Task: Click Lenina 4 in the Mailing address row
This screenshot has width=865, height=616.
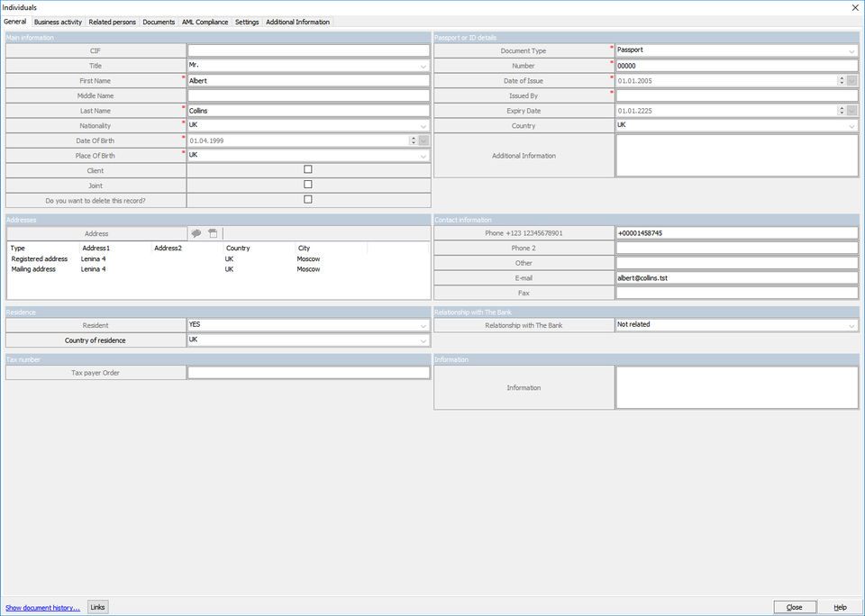Action: coord(93,269)
